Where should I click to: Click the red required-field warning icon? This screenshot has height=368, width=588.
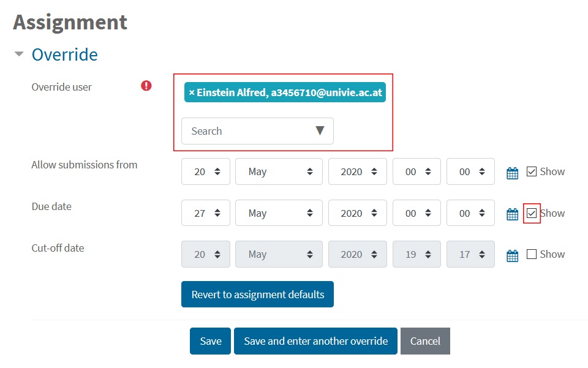tap(146, 86)
